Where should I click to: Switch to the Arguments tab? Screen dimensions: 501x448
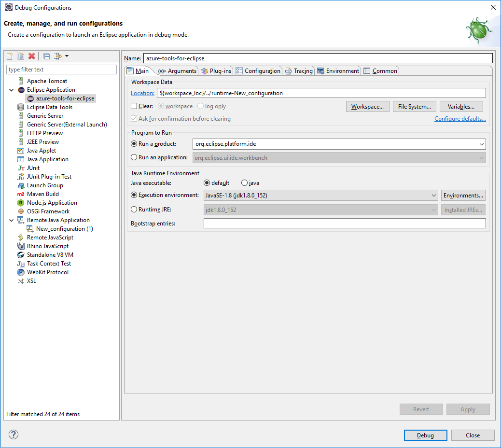(x=178, y=71)
